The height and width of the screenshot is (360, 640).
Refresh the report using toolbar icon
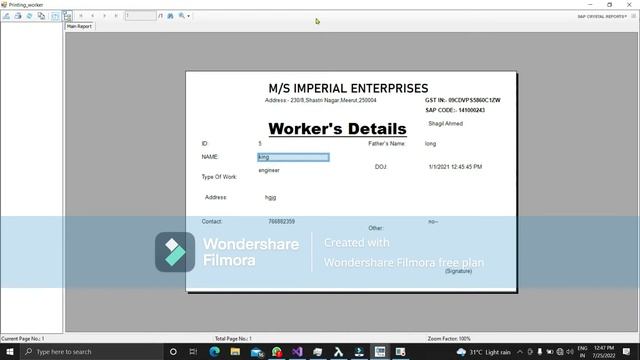click(x=29, y=16)
